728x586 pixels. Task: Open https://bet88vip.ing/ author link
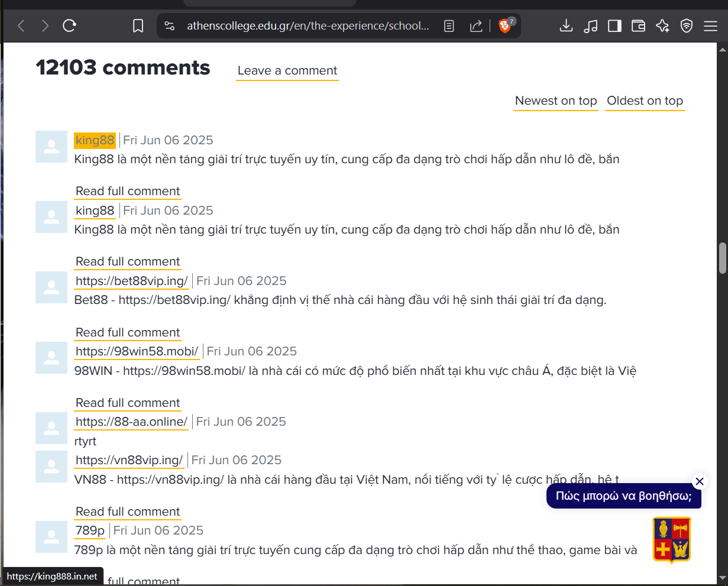click(132, 281)
